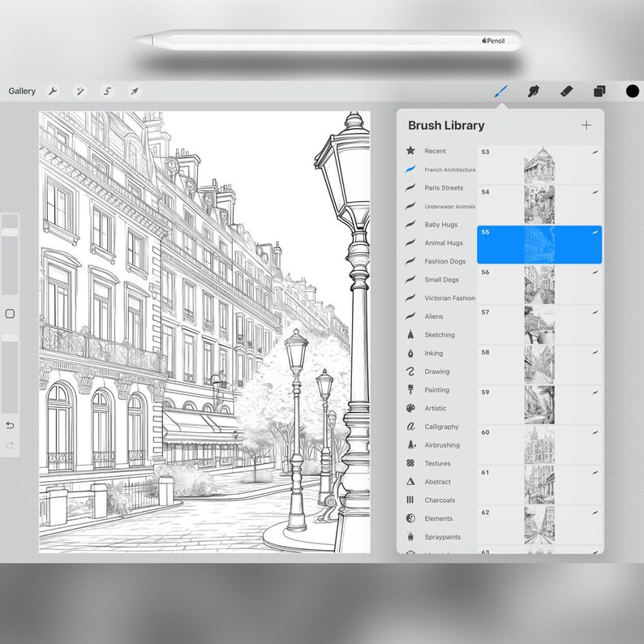Choose brush number 61
This screenshot has width=644, height=644.
[x=539, y=485]
